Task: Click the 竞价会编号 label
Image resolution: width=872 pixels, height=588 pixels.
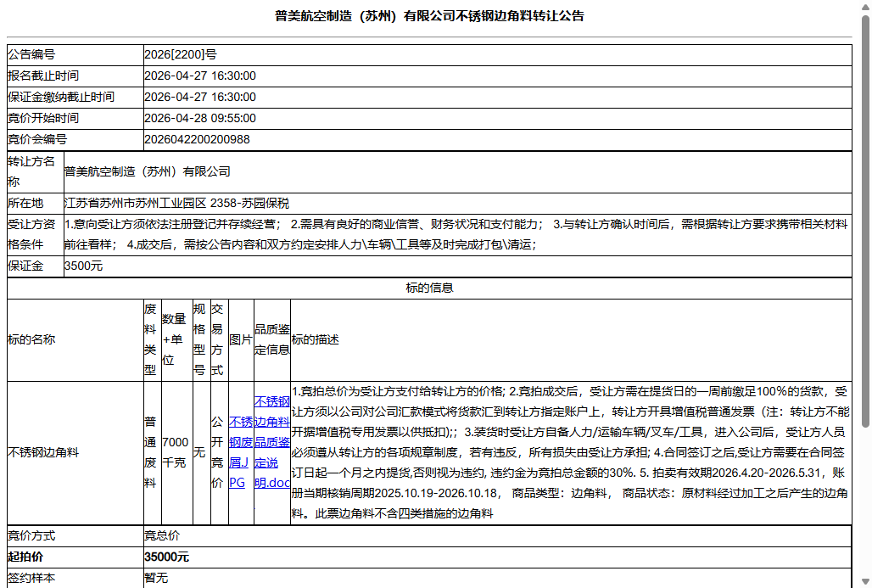Action: [36, 139]
